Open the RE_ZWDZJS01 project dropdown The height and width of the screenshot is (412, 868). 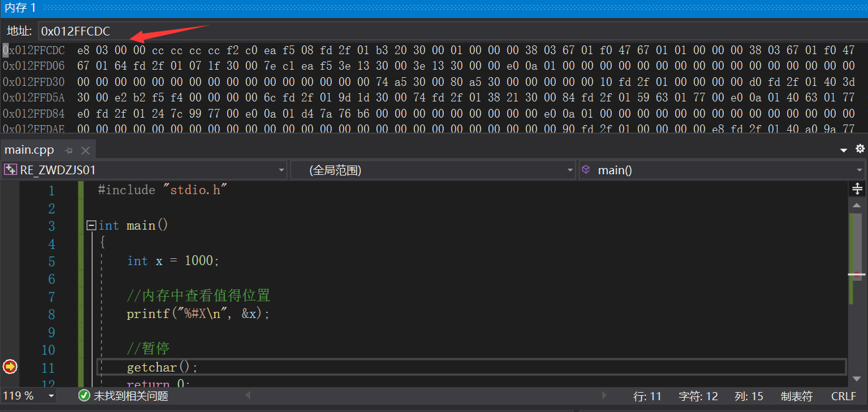click(x=144, y=170)
